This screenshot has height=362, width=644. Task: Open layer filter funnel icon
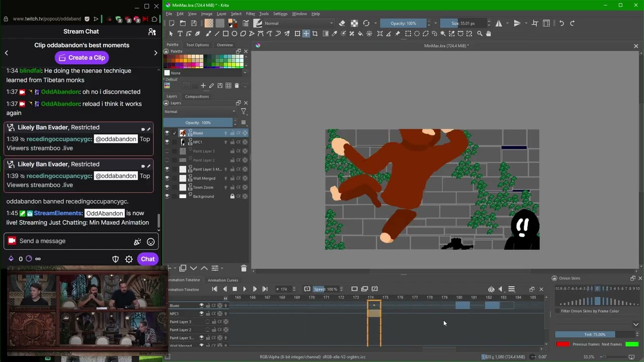click(x=244, y=112)
